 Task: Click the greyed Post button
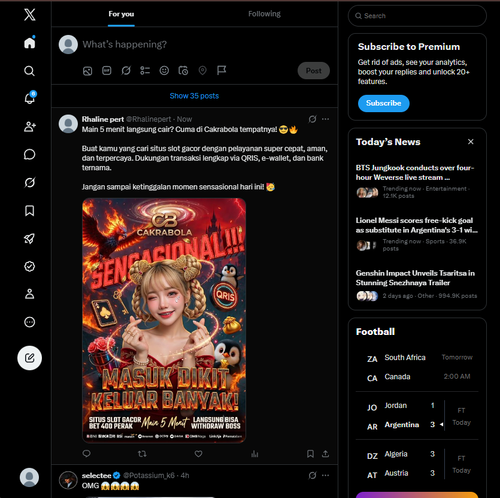point(314,71)
